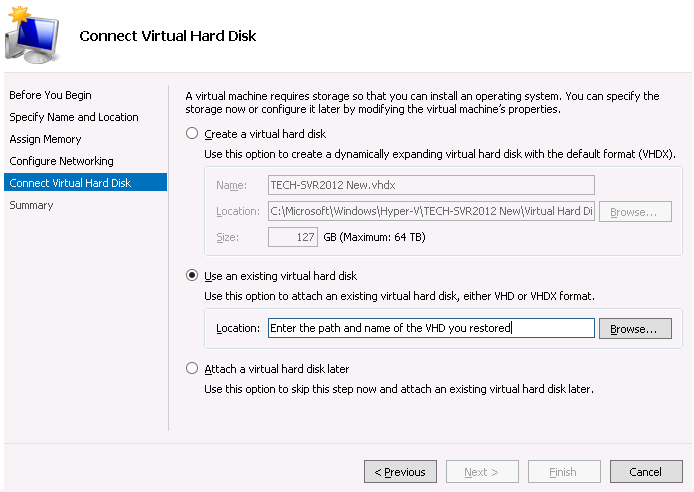Go to Specify Name and Location step

tap(74, 117)
